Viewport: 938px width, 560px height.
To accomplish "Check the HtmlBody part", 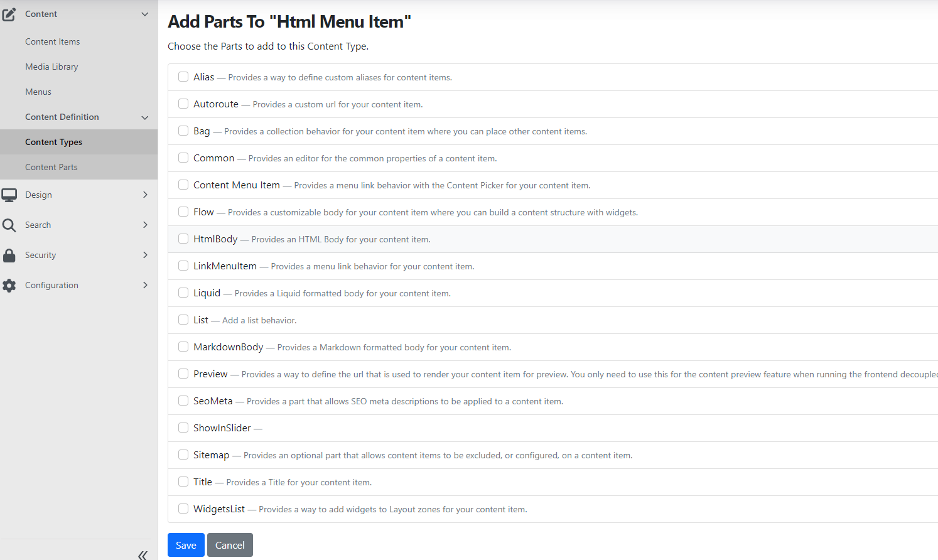I will click(183, 238).
